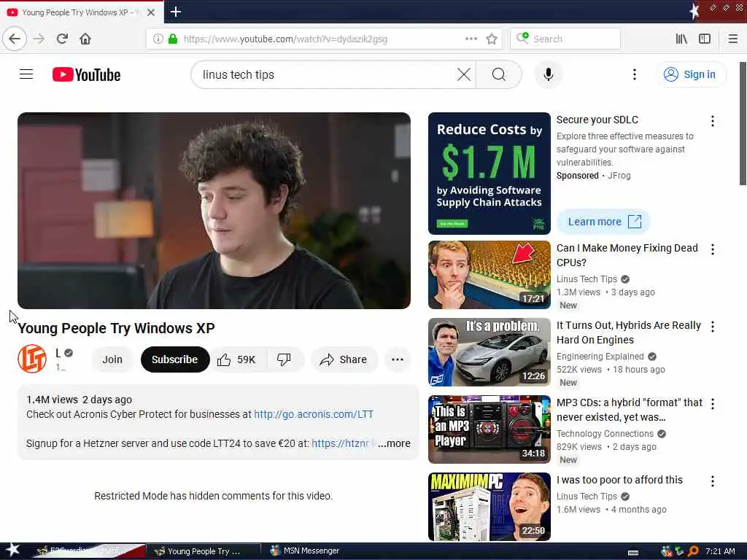Click the Join button
Screen dimensions: 747x560
(x=112, y=359)
